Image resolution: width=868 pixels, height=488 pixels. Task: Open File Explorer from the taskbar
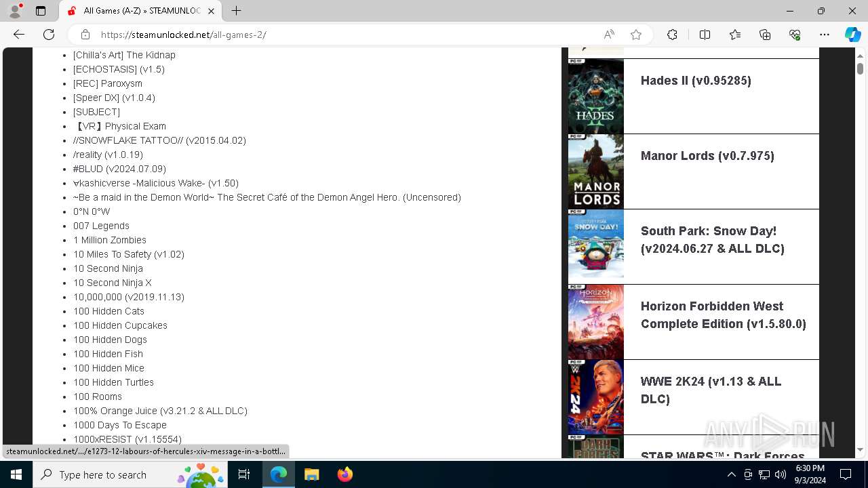[x=311, y=474]
